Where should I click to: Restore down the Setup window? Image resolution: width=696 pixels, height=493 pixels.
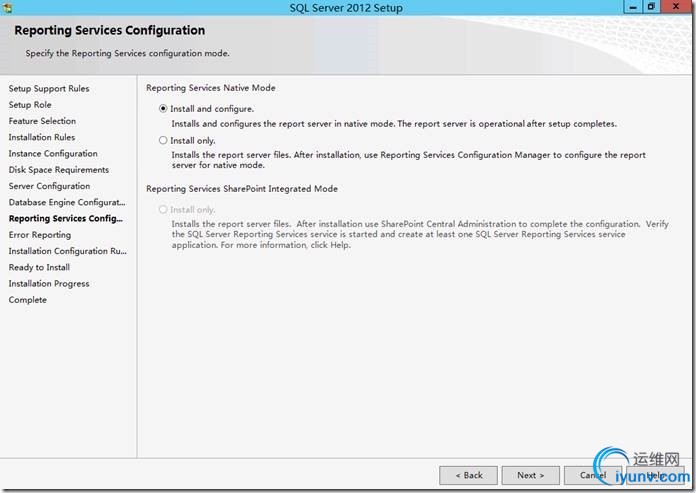coord(651,7)
